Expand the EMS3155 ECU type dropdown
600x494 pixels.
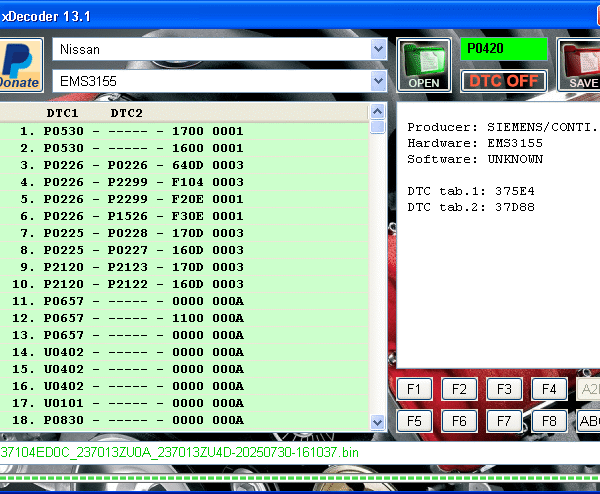point(378,81)
